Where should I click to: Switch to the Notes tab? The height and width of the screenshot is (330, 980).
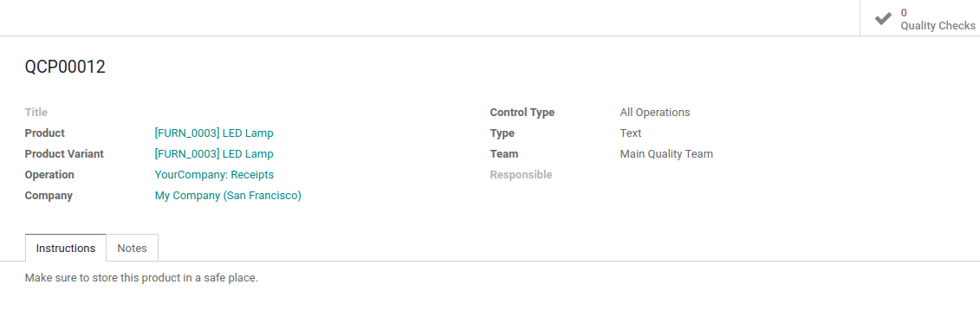coord(132,248)
